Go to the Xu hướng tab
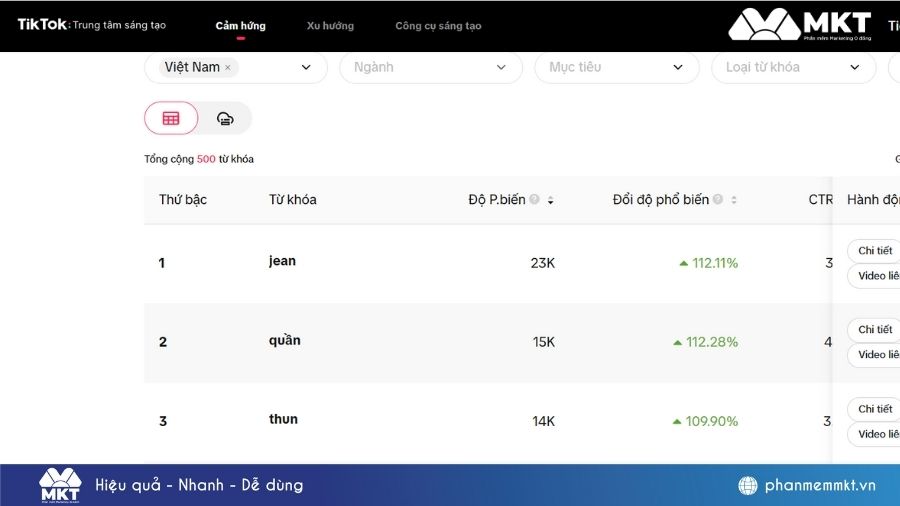The image size is (900, 506). 330,26
